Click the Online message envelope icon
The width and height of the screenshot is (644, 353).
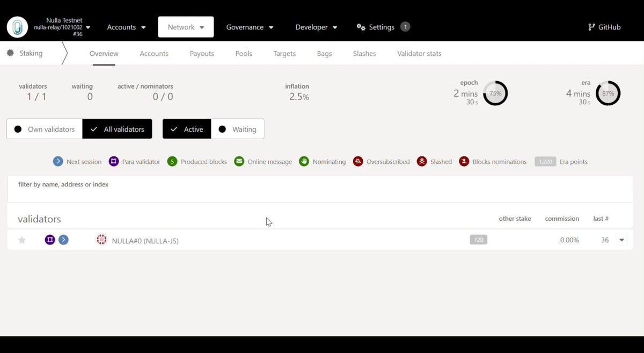[x=239, y=161]
